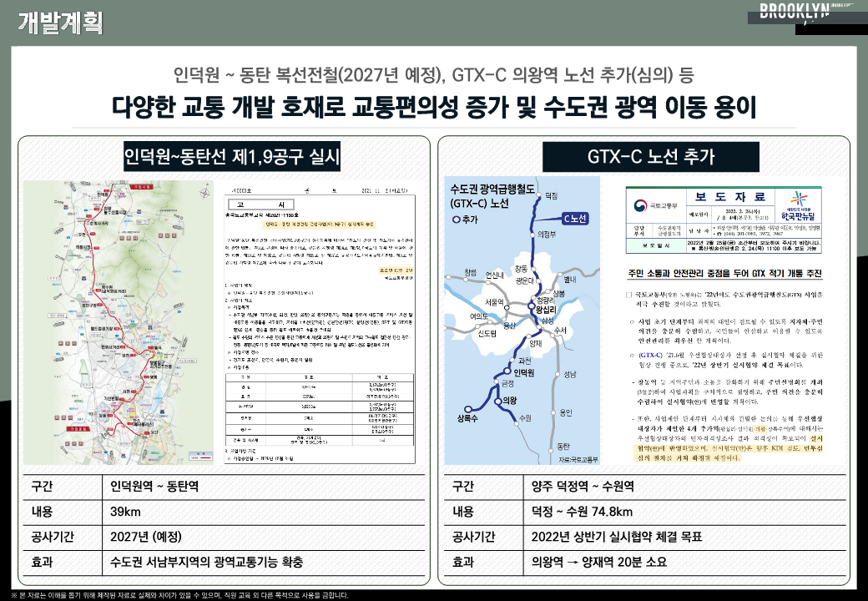Click the C노선 label on GTX map
This screenshot has width=868, height=601.
pyautogui.click(x=574, y=219)
